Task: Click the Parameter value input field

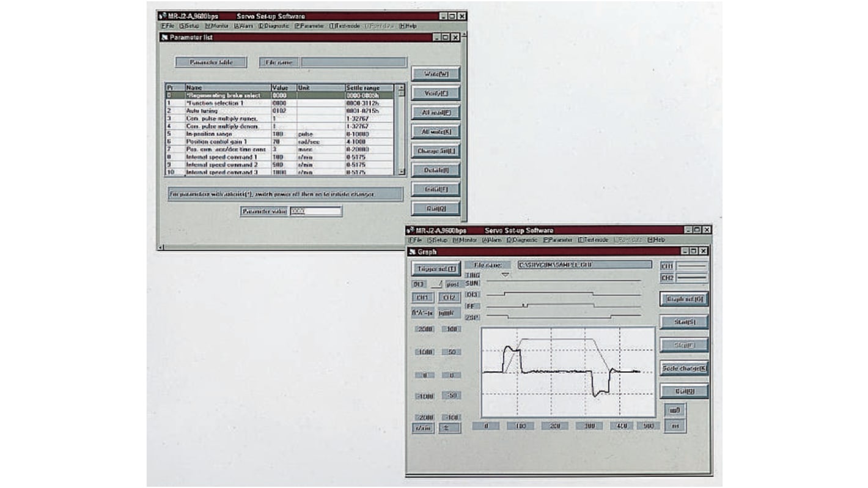Action: click(315, 211)
